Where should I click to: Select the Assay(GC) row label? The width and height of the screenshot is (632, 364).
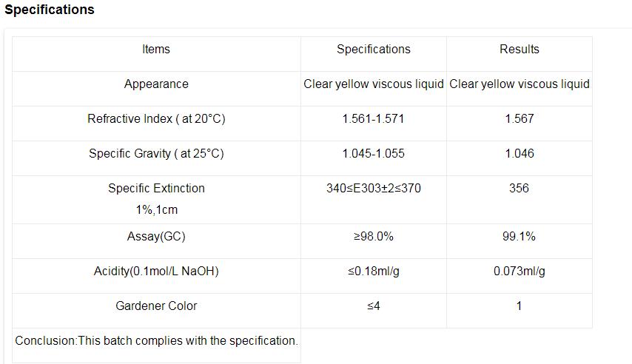pyautogui.click(x=156, y=237)
